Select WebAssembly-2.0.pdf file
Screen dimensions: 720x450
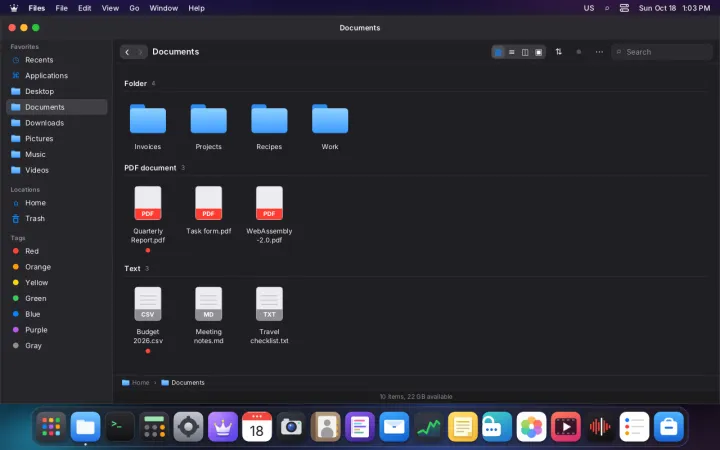click(x=269, y=215)
